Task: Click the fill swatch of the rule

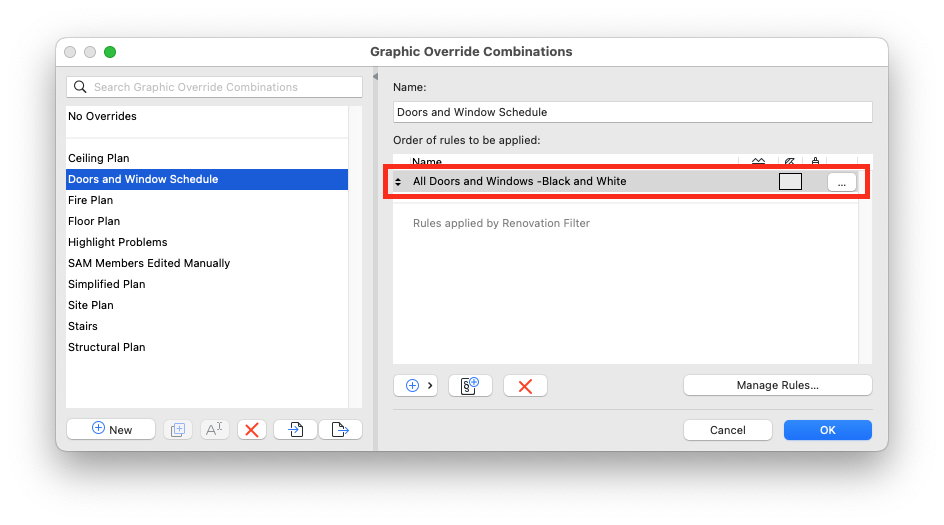Action: 790,181
